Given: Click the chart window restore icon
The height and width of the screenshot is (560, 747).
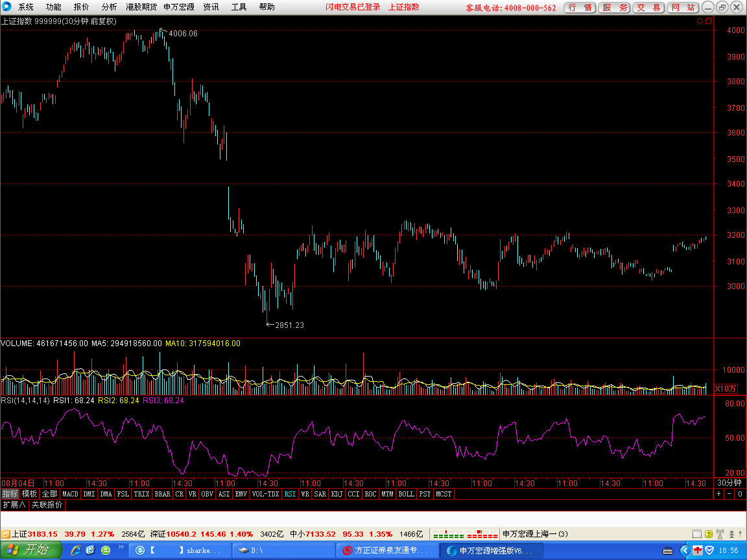Looking at the screenshot, I should pos(708,21).
